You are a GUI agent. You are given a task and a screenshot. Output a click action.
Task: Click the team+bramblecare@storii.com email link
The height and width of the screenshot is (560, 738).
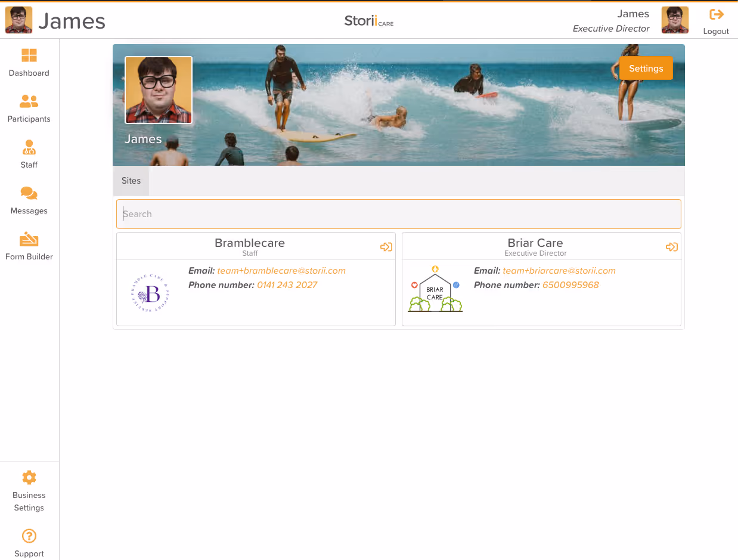coord(281,271)
